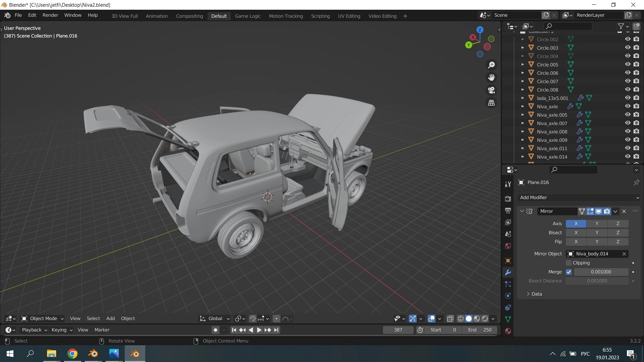644x362 pixels.
Task: Open the Render menu
Action: pyautogui.click(x=50, y=15)
